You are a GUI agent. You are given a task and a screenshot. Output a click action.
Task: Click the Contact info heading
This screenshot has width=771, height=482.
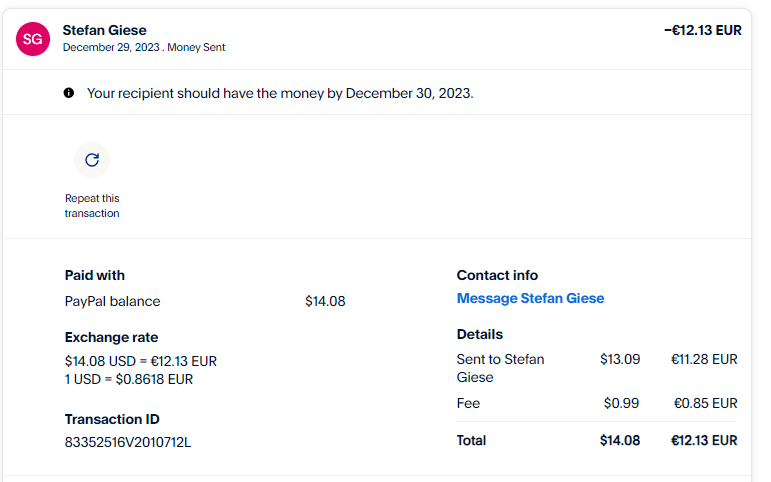pos(497,275)
